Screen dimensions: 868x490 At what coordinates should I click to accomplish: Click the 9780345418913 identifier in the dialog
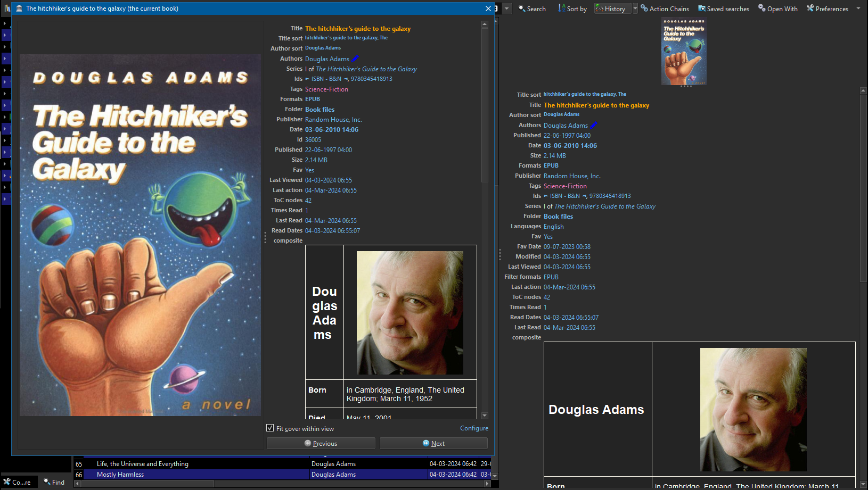point(372,79)
